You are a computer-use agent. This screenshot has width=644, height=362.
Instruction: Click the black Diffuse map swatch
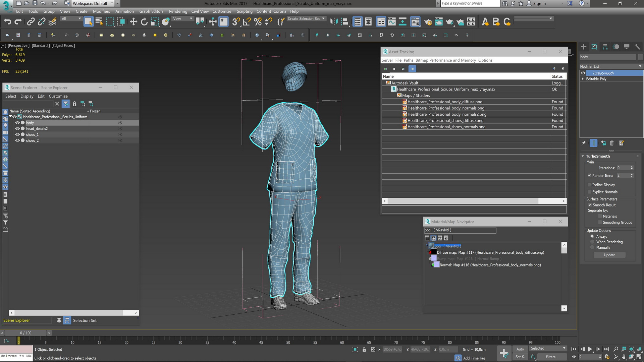pyautogui.click(x=434, y=252)
